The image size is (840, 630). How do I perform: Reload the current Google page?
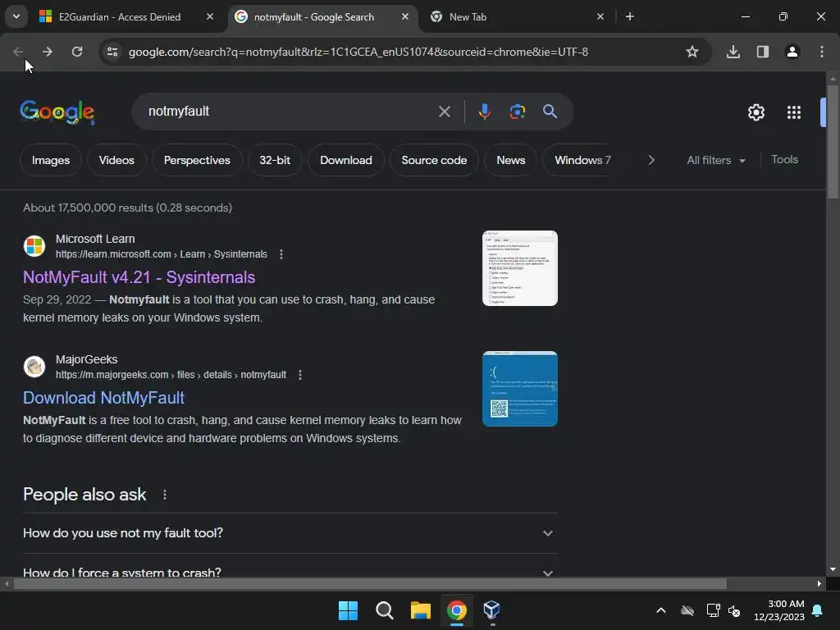77,52
